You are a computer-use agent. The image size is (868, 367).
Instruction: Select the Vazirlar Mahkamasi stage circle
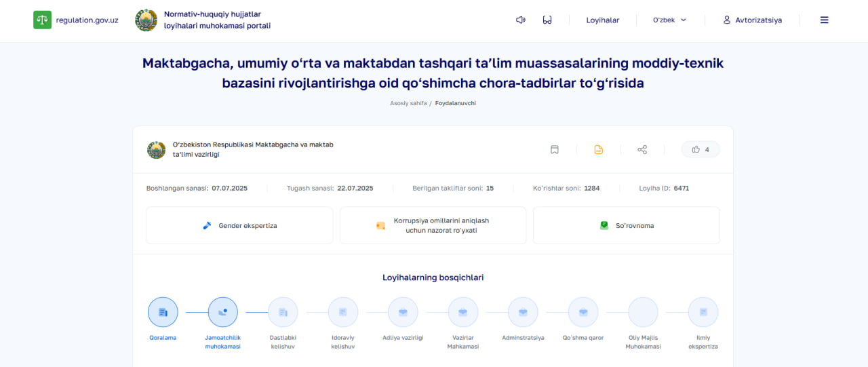point(463,312)
